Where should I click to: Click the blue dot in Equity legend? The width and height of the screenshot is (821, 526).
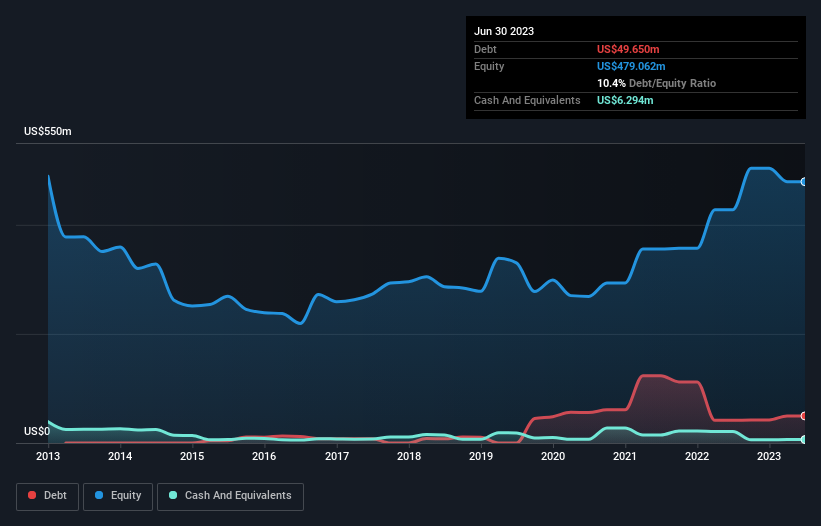pyautogui.click(x=99, y=495)
